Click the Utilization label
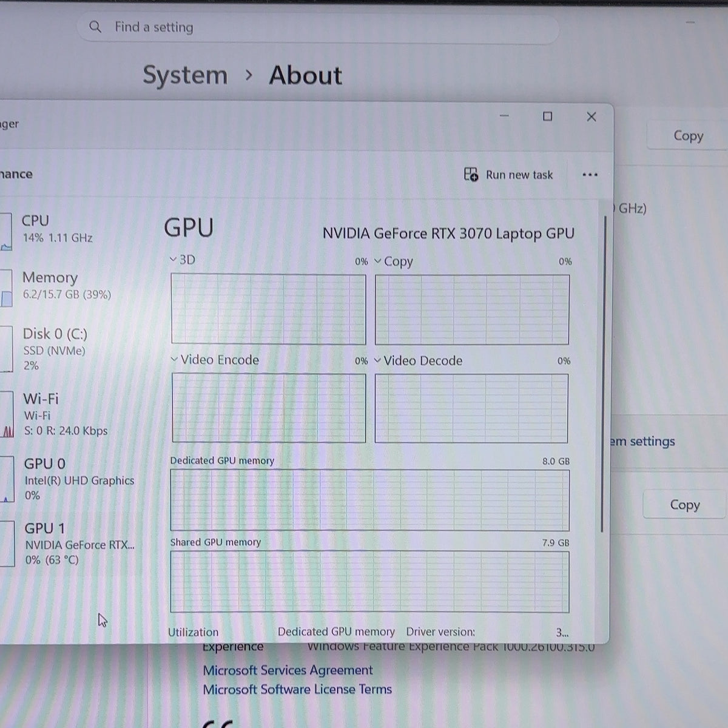 click(193, 632)
